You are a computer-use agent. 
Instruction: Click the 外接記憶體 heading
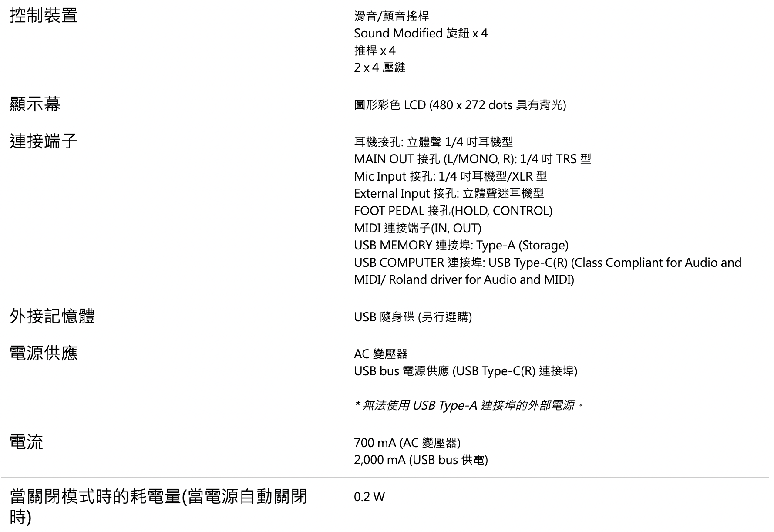coord(52,317)
